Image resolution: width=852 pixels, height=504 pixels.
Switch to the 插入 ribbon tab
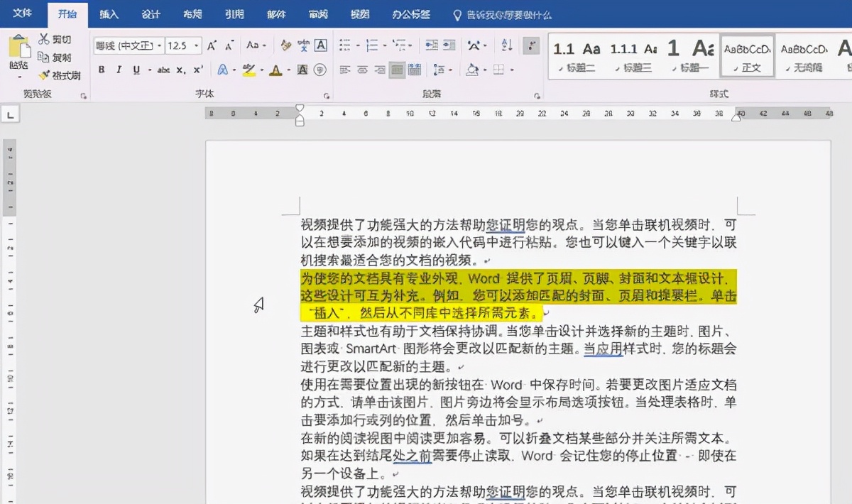108,14
